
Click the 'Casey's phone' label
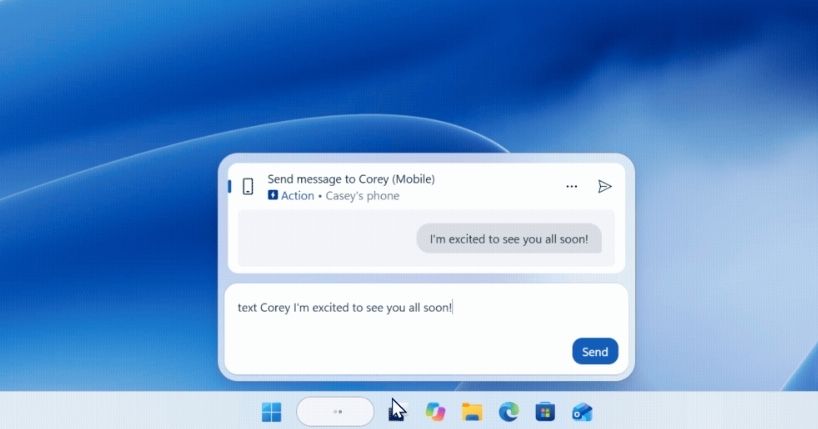(363, 196)
